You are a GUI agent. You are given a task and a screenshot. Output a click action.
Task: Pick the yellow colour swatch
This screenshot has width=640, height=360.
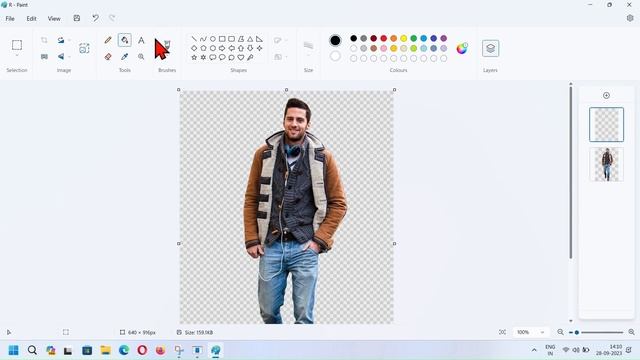404,38
